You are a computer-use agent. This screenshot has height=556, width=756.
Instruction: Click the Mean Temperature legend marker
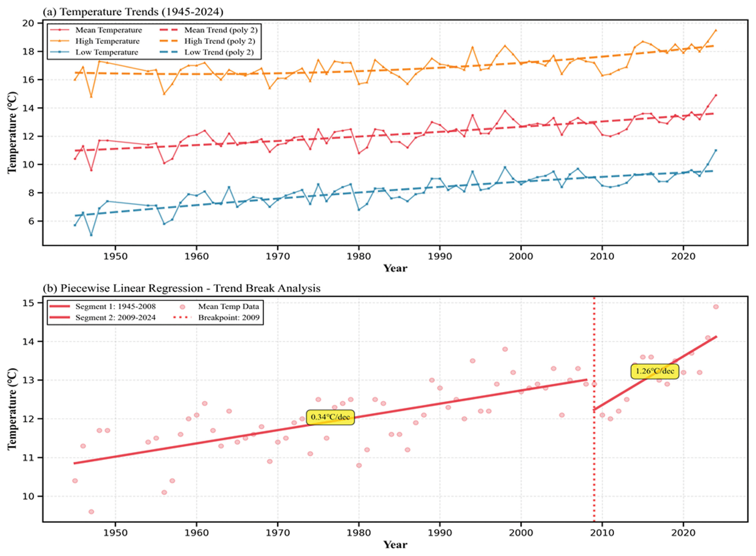[60, 30]
